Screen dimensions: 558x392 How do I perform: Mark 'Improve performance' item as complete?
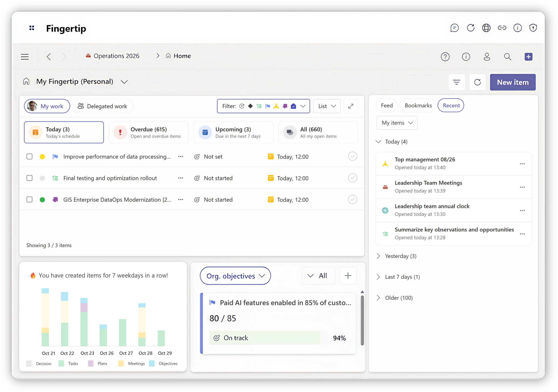click(352, 156)
